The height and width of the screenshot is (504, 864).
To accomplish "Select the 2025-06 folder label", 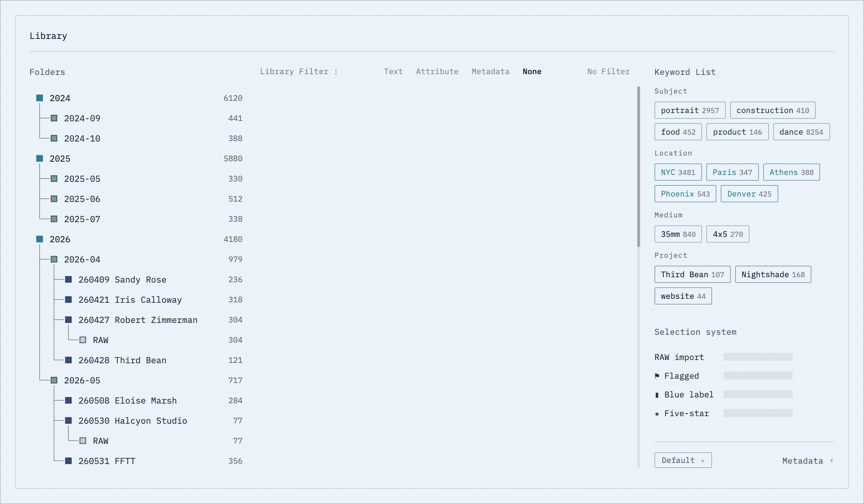I will coord(82,199).
